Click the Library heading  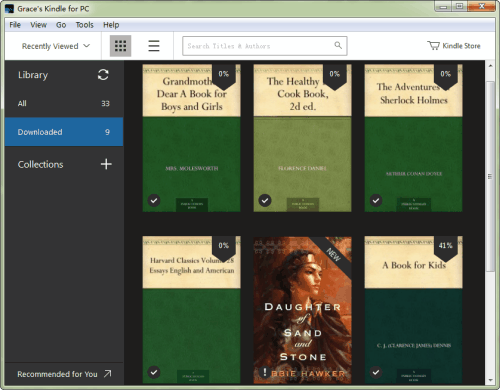[x=33, y=75]
